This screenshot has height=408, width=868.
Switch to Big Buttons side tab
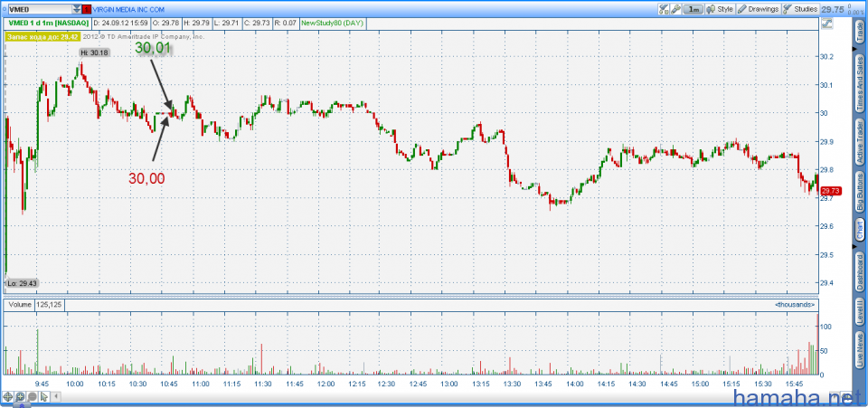(x=860, y=192)
